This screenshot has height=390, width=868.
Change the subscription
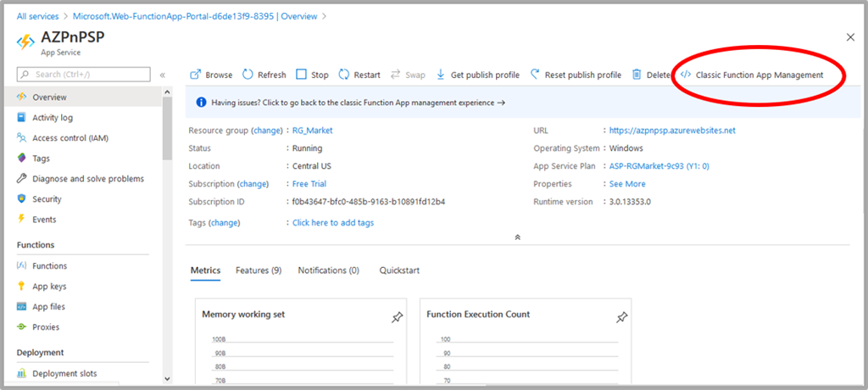tap(253, 184)
